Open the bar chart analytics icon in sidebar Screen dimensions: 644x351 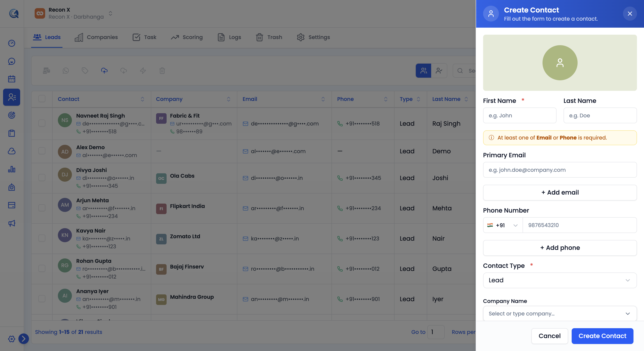(11, 169)
